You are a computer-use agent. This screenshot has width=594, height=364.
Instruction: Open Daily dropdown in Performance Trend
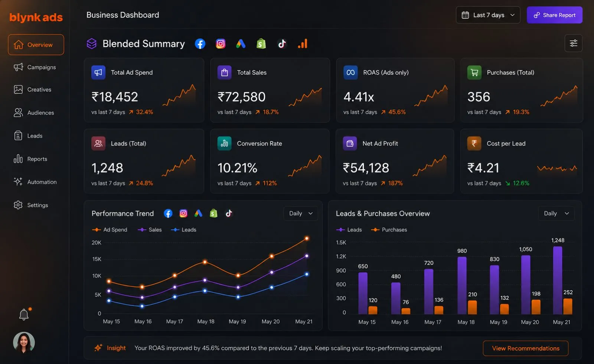301,213
